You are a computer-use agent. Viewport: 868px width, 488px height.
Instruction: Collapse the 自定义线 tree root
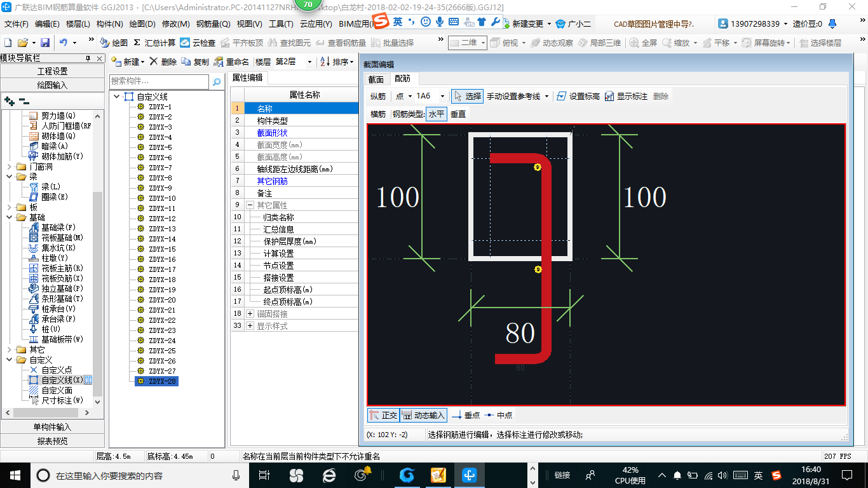pyautogui.click(x=116, y=97)
